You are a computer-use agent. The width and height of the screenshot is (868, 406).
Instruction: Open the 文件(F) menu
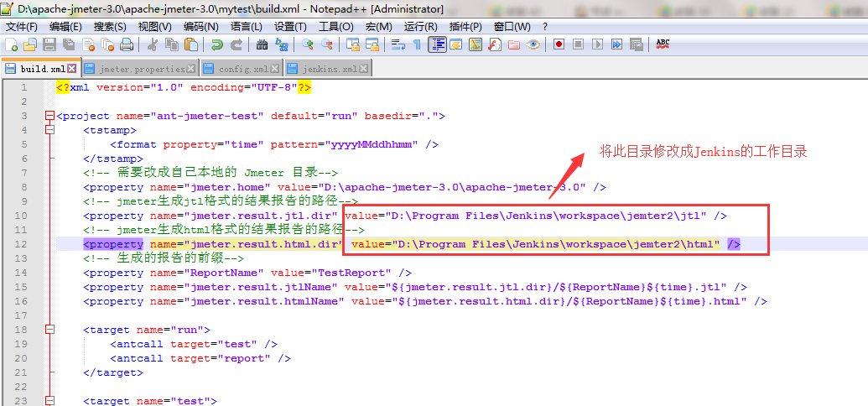[22, 27]
